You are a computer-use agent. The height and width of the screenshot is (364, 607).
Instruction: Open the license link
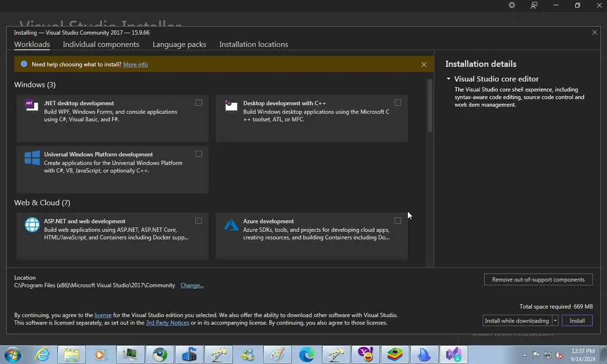pos(103,315)
